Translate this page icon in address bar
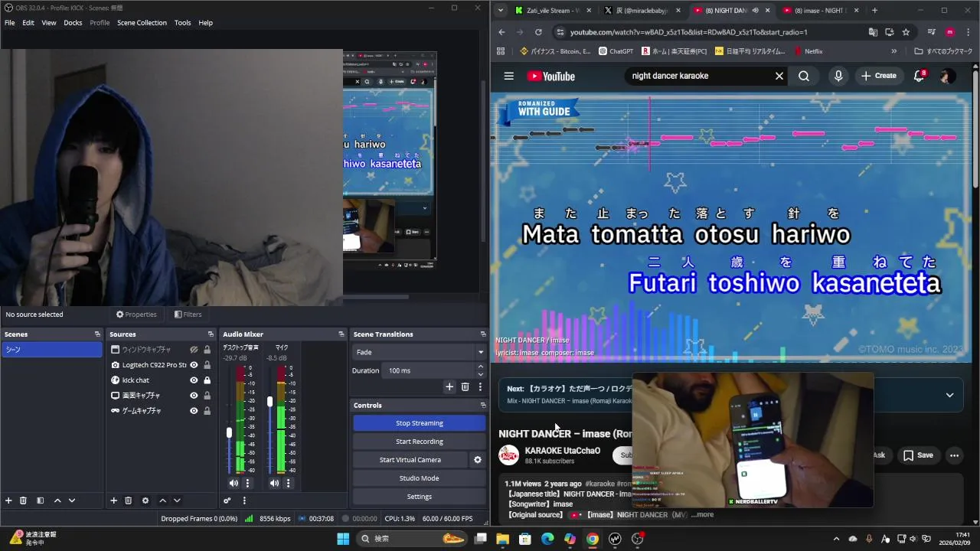 pyautogui.click(x=873, y=32)
